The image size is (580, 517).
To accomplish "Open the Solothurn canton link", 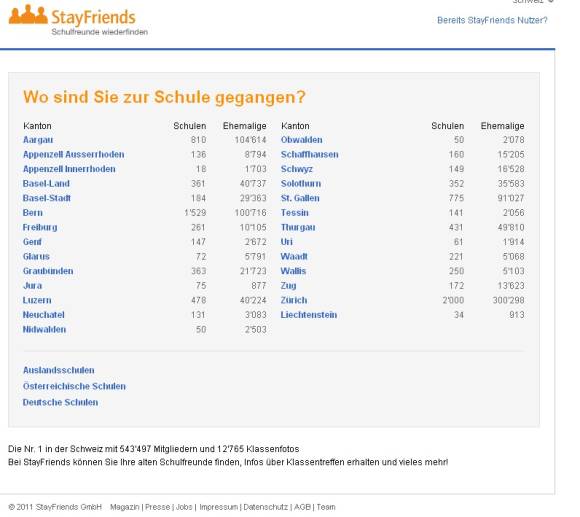I will 301,184.
